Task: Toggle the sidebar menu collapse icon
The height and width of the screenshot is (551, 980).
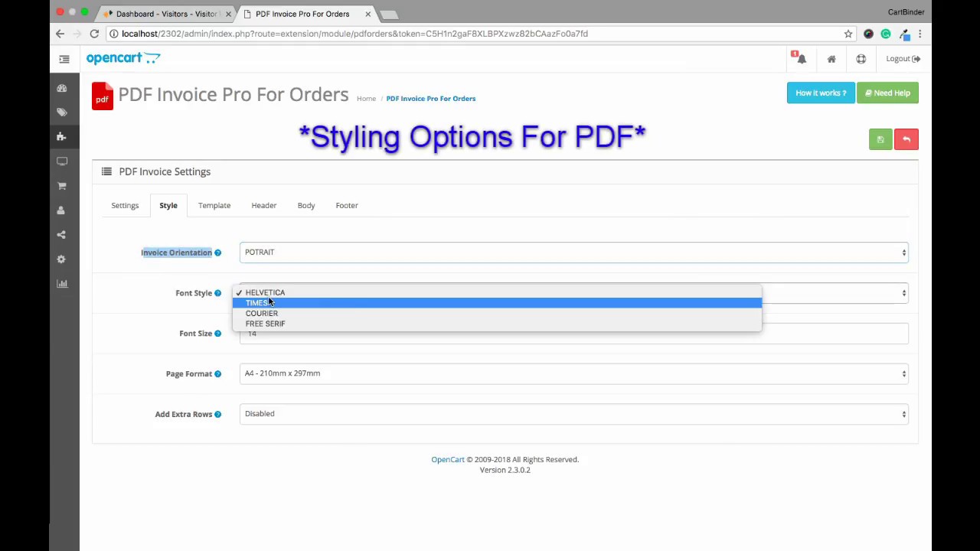Action: pyautogui.click(x=64, y=59)
